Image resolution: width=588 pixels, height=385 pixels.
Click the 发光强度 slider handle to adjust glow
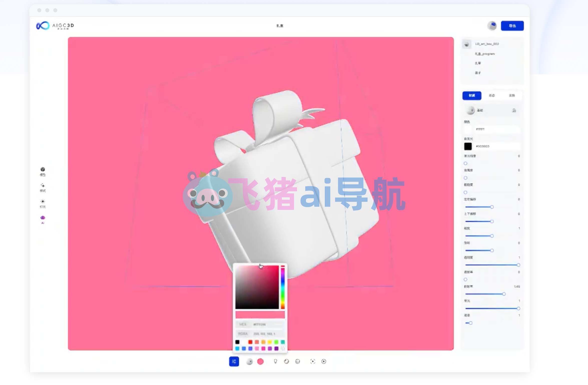[465, 163]
